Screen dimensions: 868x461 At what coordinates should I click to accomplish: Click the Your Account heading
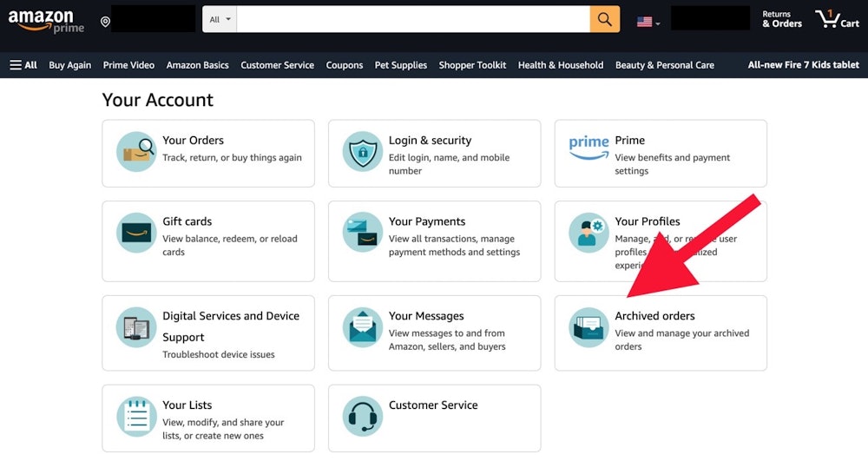[158, 100]
